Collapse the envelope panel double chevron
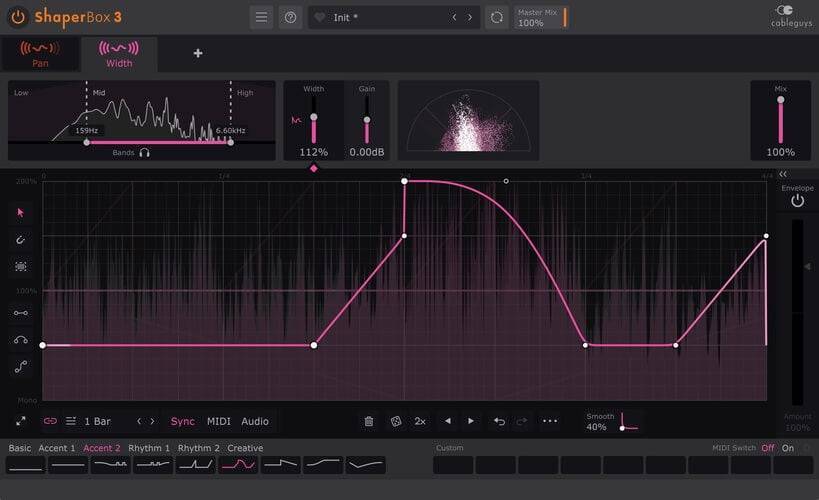This screenshot has width=819, height=500. click(x=782, y=175)
